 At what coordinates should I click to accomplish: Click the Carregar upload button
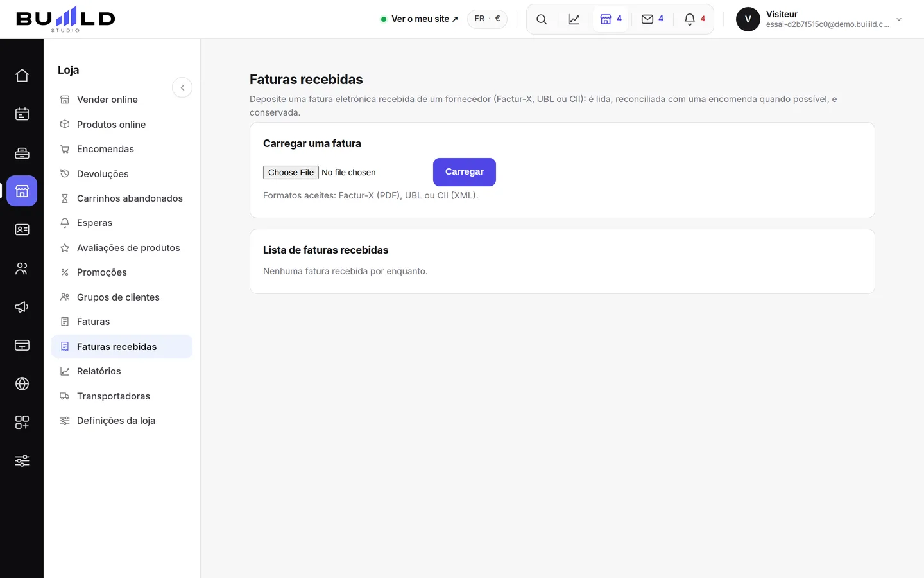click(x=465, y=172)
